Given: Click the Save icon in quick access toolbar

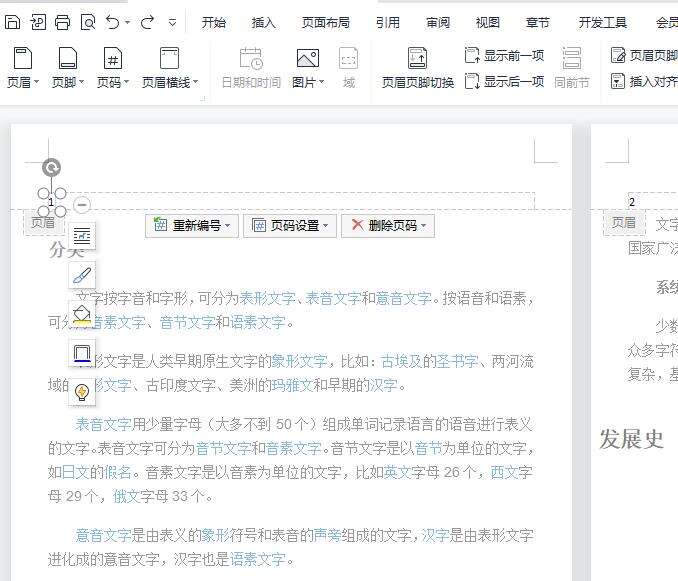Looking at the screenshot, I should 12,22.
